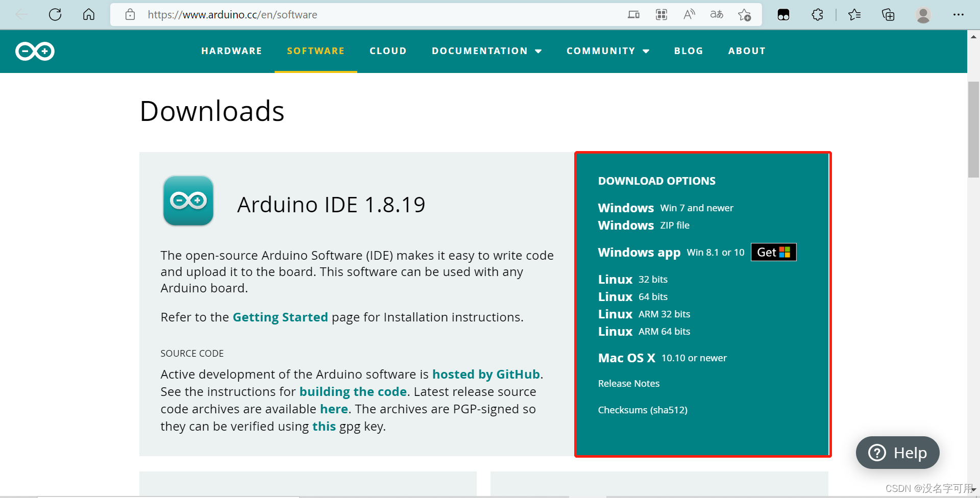Screen dimensions: 980x498
Task: Go to browser home page icon
Action: coord(89,15)
